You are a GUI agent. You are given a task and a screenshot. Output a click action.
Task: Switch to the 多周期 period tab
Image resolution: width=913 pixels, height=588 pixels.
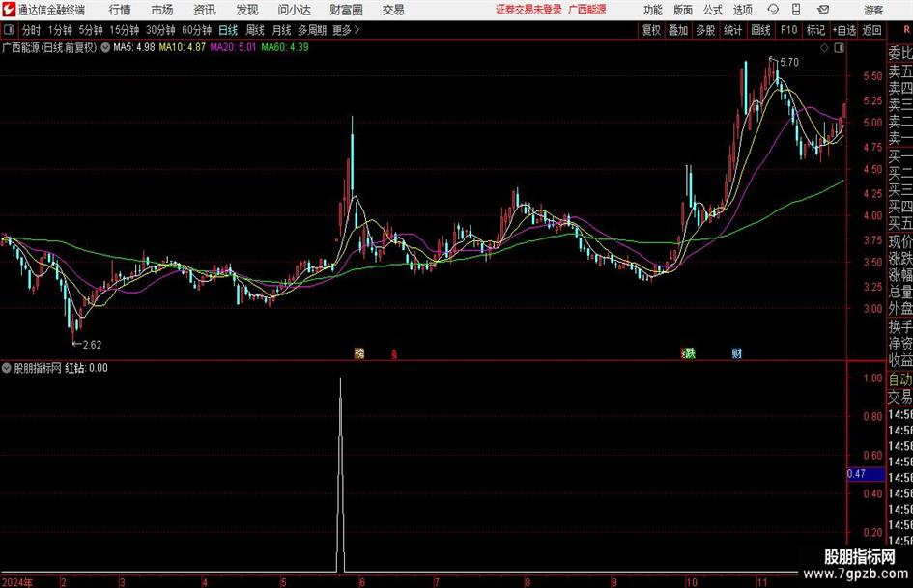[312, 30]
